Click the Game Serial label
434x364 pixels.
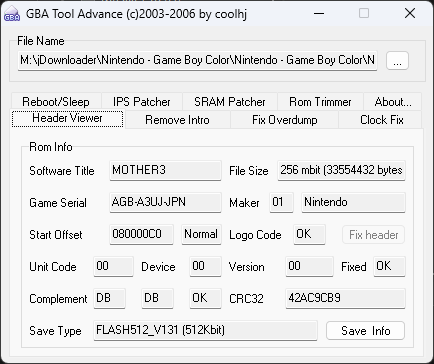[58, 203]
